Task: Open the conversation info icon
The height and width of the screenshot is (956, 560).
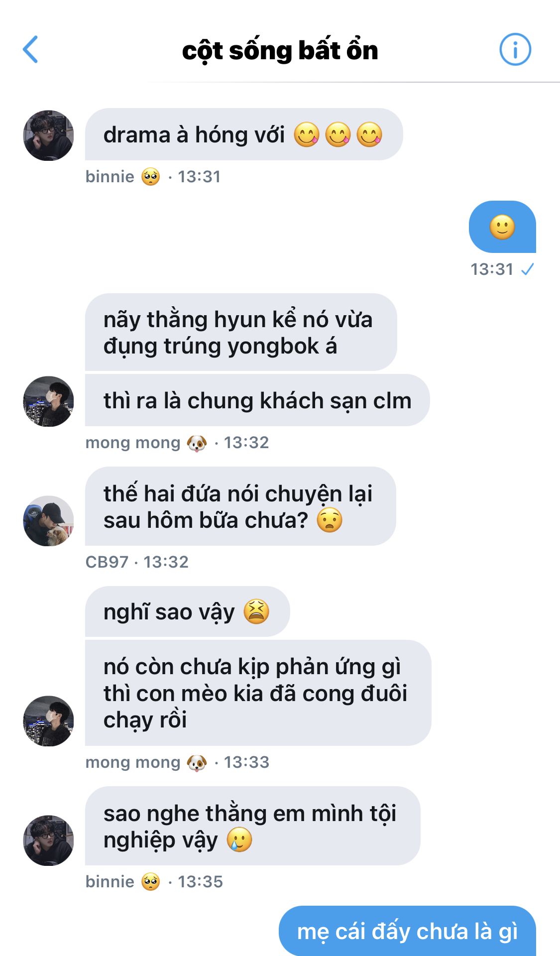Action: coord(515,49)
